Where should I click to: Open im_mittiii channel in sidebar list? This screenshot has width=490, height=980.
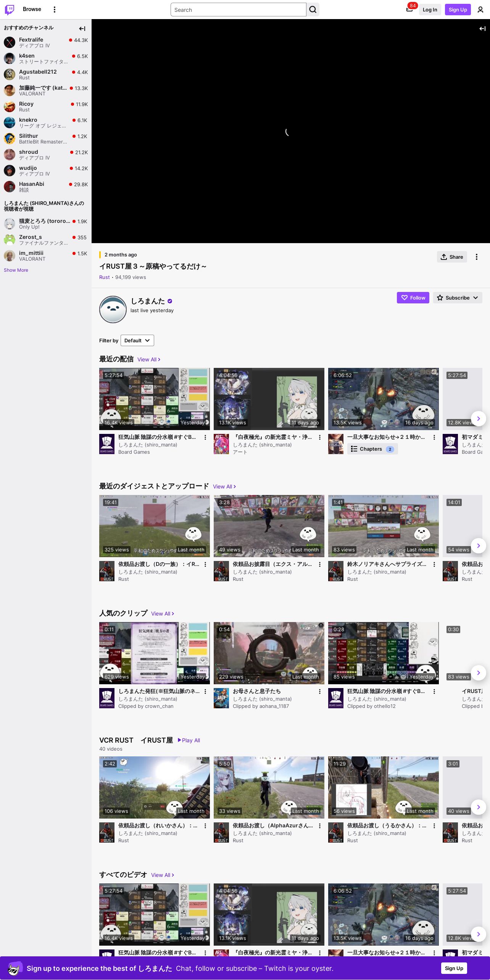pos(46,256)
